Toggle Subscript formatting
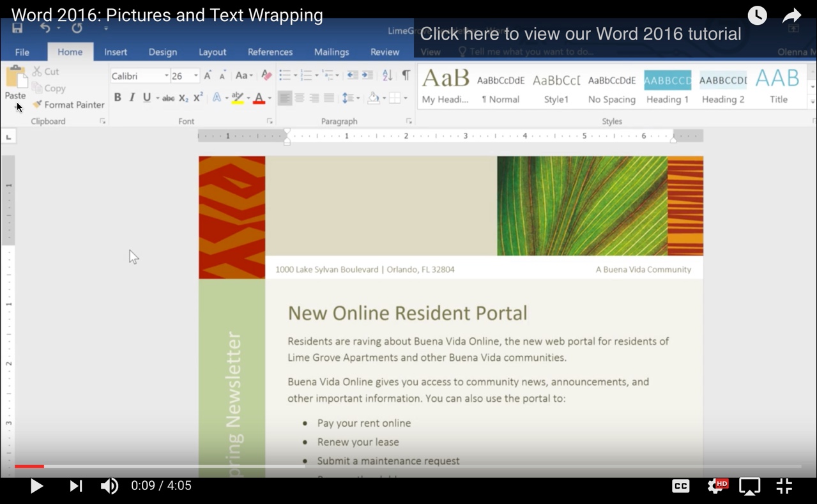Screen dimensions: 817x504 click(x=183, y=98)
